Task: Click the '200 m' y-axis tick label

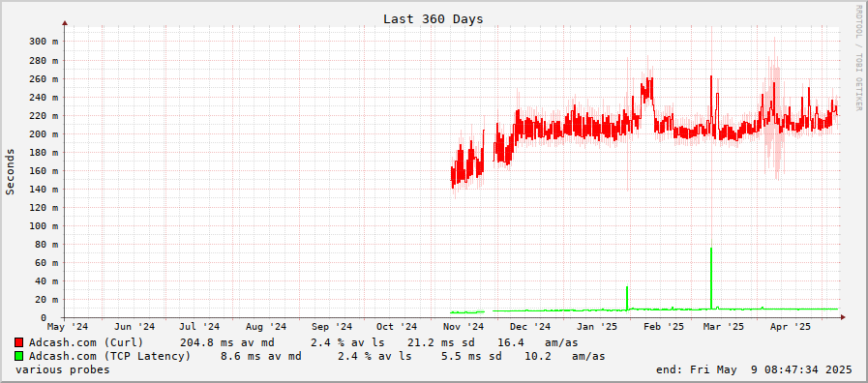Action: [x=44, y=133]
